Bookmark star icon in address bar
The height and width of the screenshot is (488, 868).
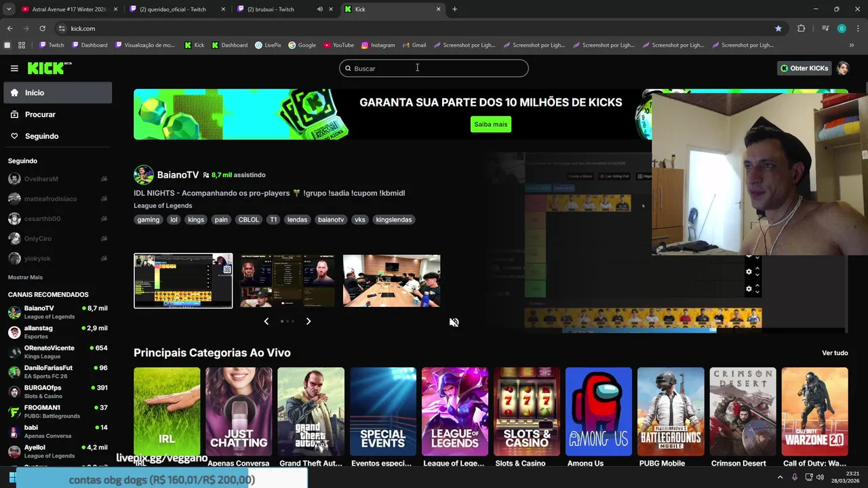(778, 28)
